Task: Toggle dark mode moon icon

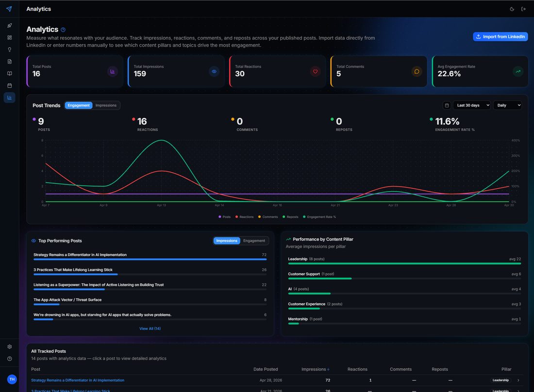Action: pyautogui.click(x=512, y=9)
